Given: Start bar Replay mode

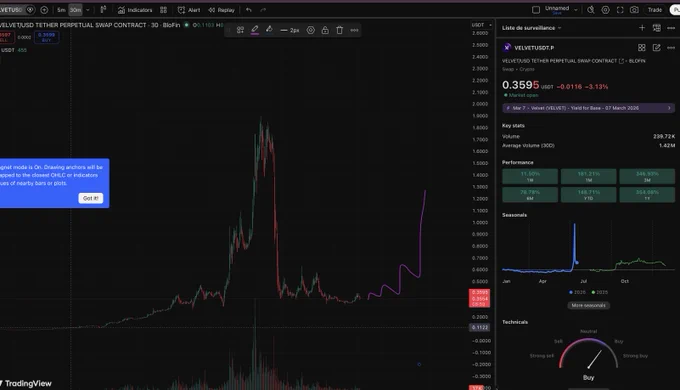Looking at the screenshot, I should point(221,10).
